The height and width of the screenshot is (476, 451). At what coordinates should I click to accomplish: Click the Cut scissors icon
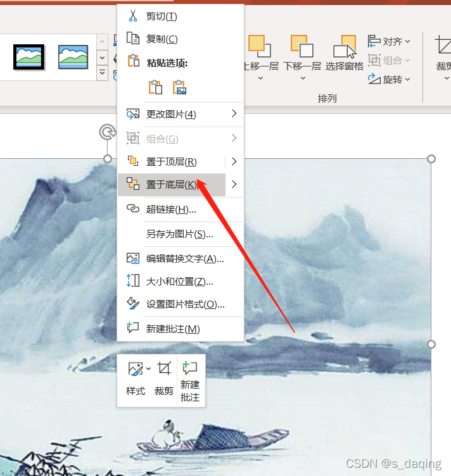[x=133, y=16]
